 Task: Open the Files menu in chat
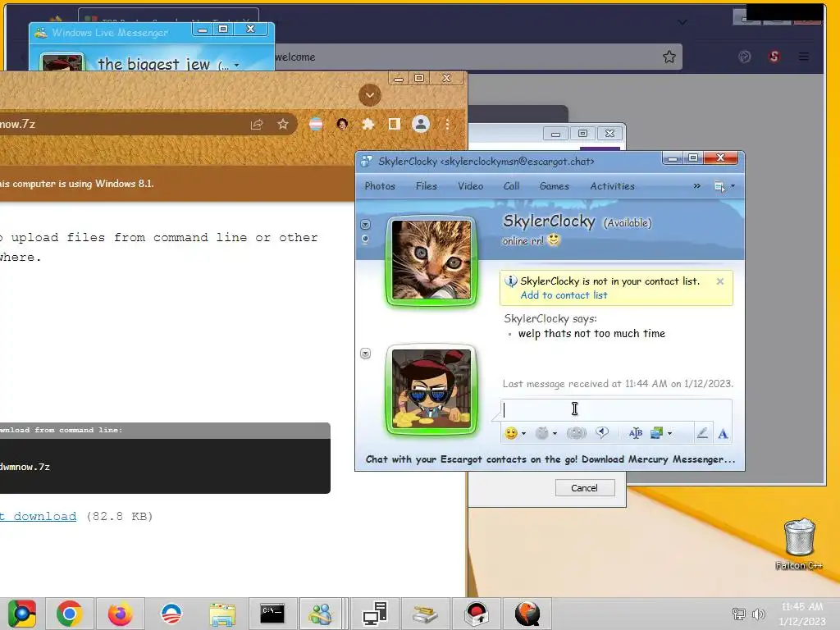pyautogui.click(x=427, y=186)
